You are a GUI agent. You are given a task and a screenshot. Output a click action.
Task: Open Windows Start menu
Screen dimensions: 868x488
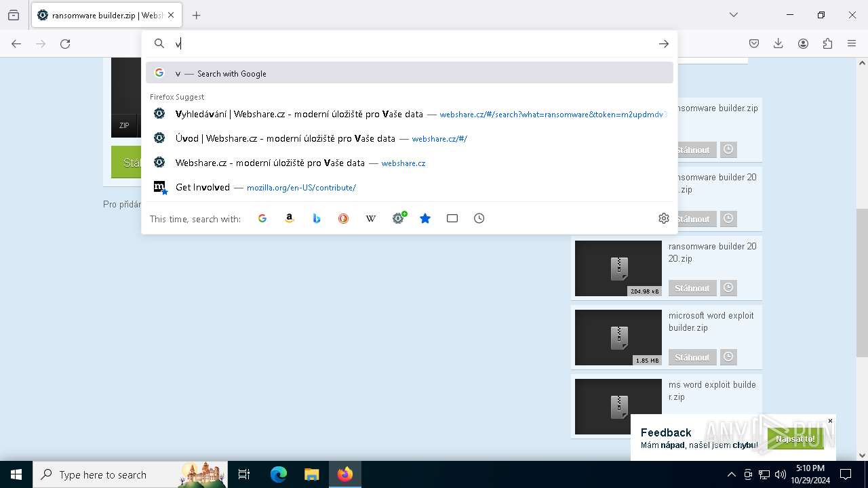tap(16, 474)
